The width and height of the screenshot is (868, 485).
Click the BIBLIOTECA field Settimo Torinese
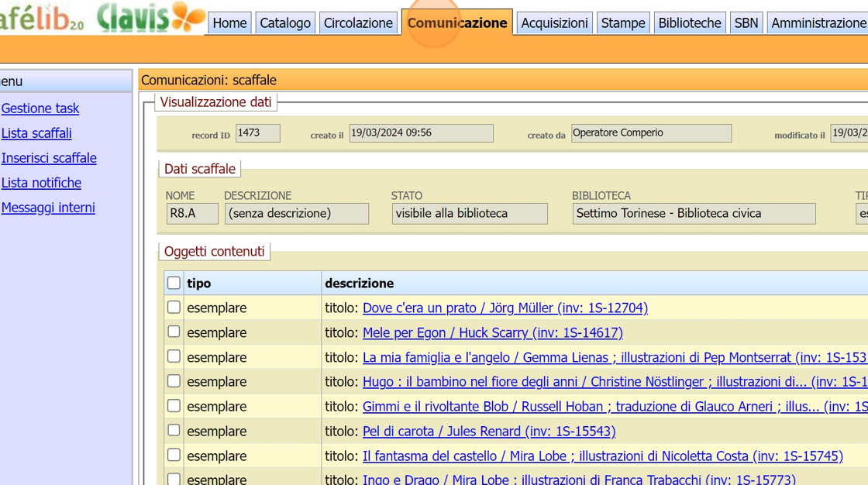pyautogui.click(x=694, y=214)
